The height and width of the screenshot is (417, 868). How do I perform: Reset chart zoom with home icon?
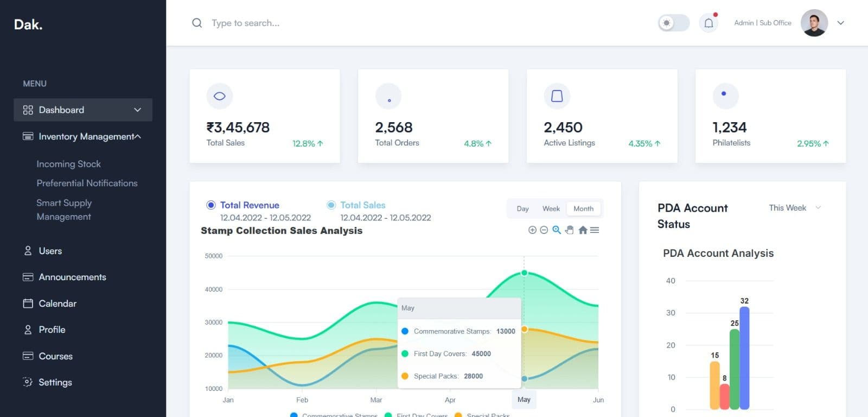point(583,230)
